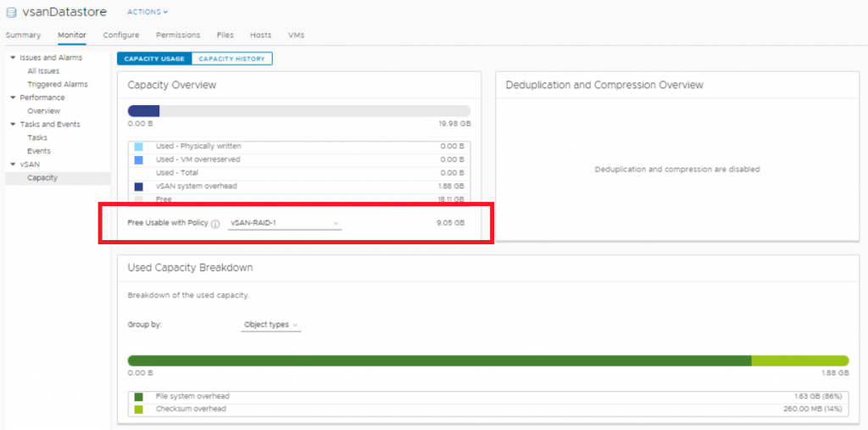The height and width of the screenshot is (430, 868).
Task: Collapse the Issues and Alarms tree section
Action: 13,58
